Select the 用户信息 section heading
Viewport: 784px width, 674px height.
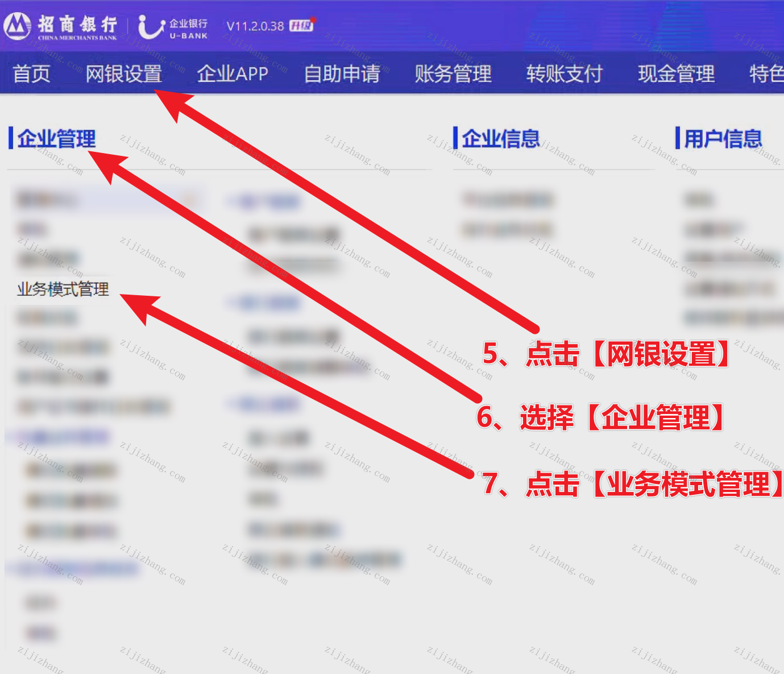pyautogui.click(x=723, y=139)
